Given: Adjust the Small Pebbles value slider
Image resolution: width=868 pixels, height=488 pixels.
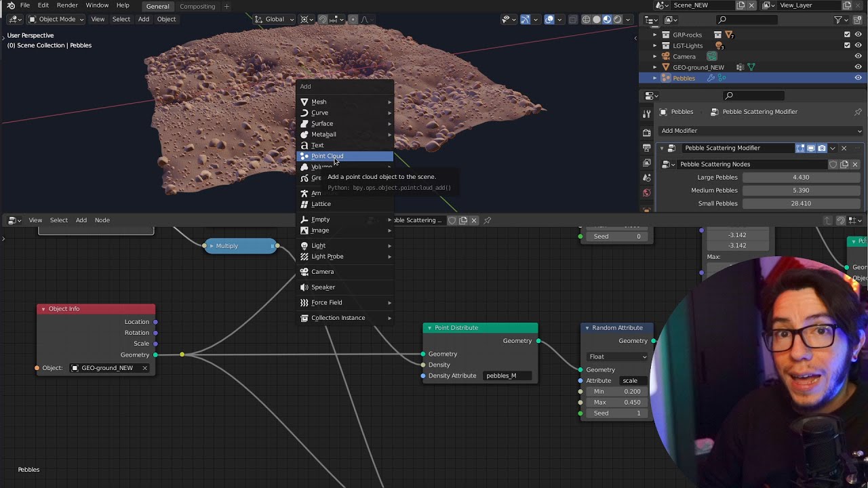Looking at the screenshot, I should (801, 203).
